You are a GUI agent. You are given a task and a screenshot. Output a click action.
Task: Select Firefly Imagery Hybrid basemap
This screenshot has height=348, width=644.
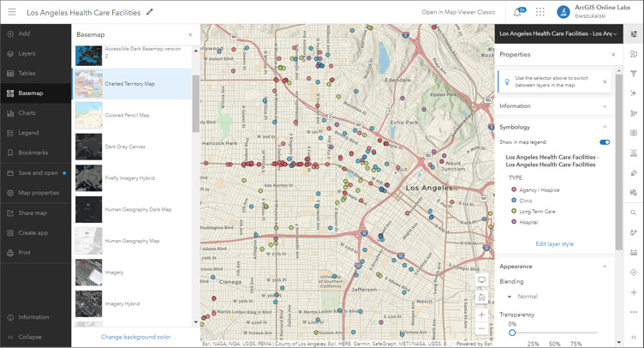pos(132,178)
